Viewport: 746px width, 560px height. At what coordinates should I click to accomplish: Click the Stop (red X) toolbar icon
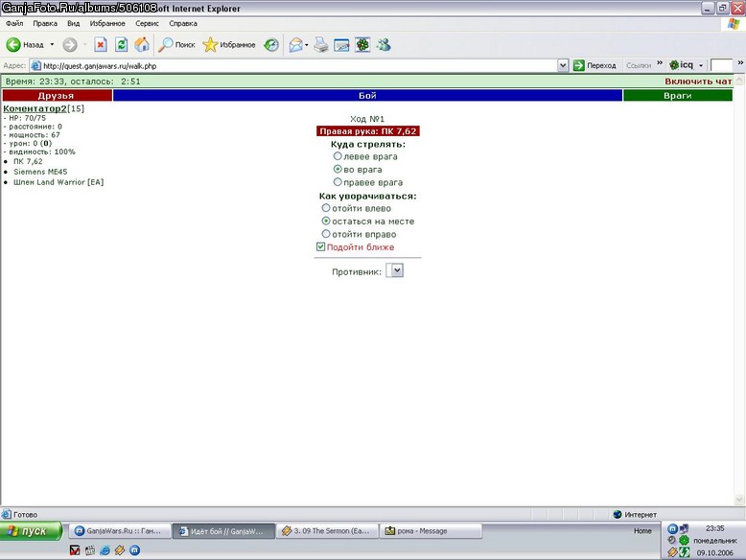coord(100,45)
